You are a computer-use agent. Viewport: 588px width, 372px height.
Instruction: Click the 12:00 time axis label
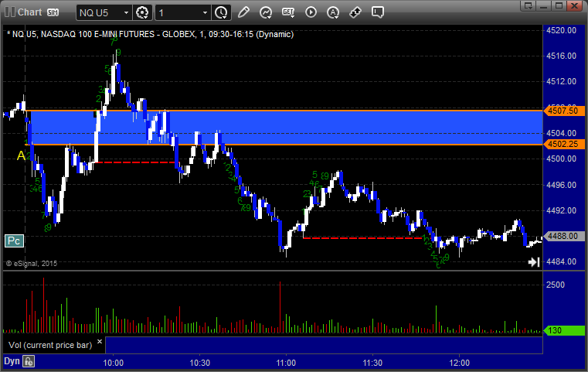pos(460,363)
